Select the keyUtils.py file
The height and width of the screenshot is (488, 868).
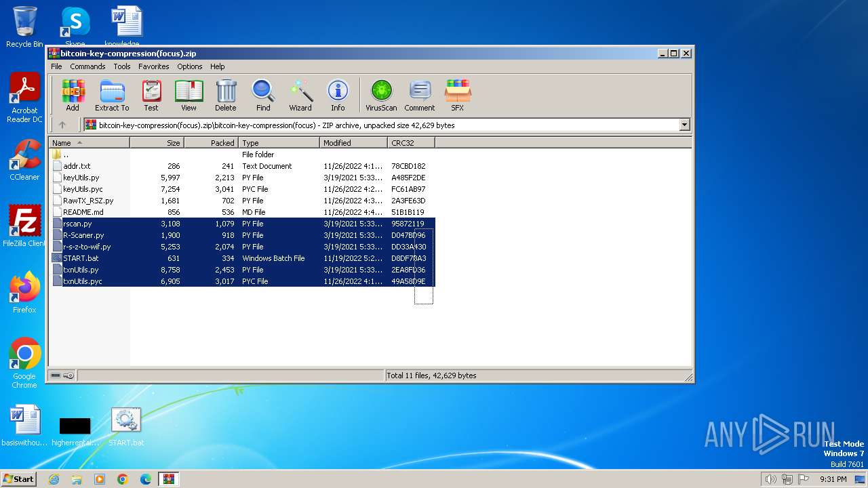pyautogui.click(x=243, y=178)
